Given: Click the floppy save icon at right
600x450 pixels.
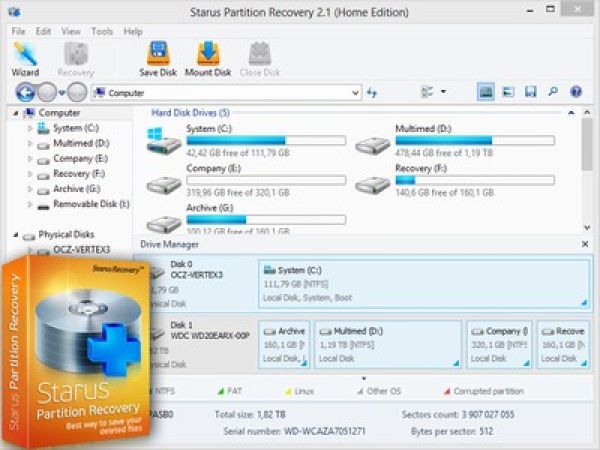Looking at the screenshot, I should (x=530, y=92).
